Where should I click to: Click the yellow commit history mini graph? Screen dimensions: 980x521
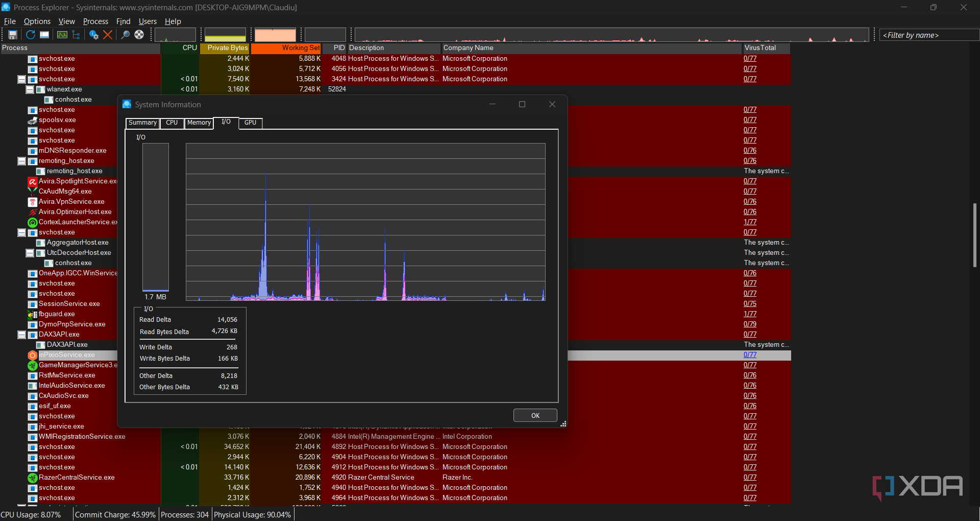225,35
